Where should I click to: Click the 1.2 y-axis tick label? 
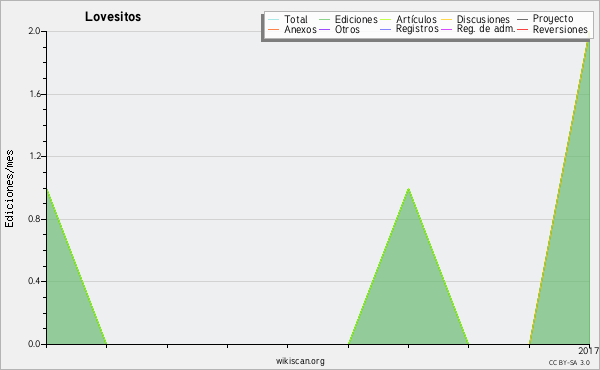coord(35,156)
